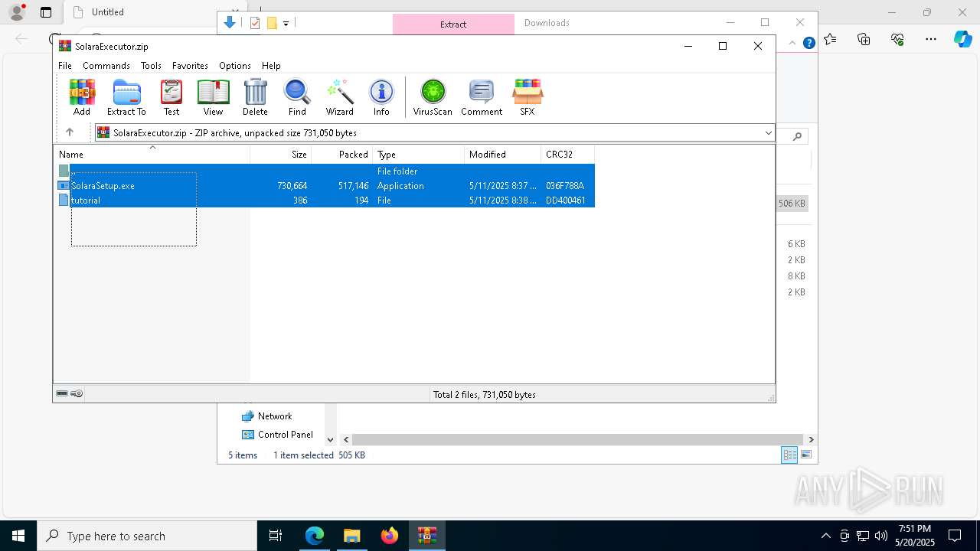Switch Explorer to large icons view
The image size is (980, 551).
[806, 455]
